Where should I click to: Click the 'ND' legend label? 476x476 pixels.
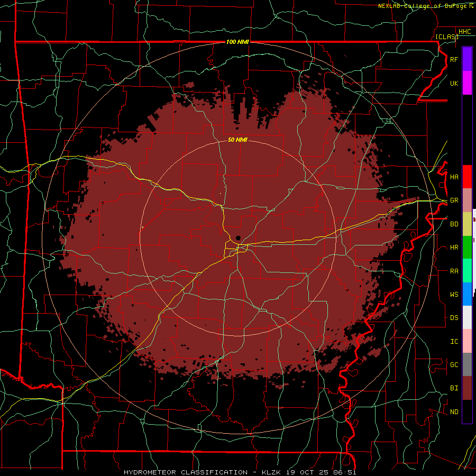tap(454, 412)
